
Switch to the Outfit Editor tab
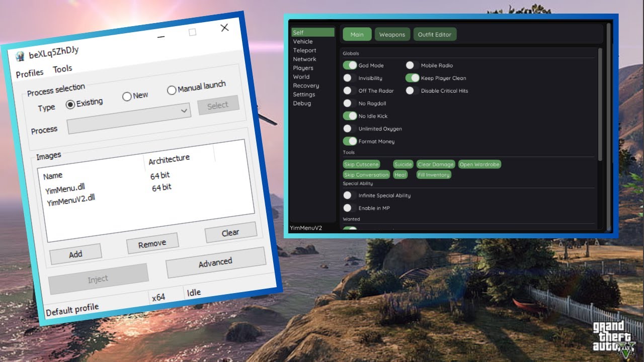coord(435,35)
